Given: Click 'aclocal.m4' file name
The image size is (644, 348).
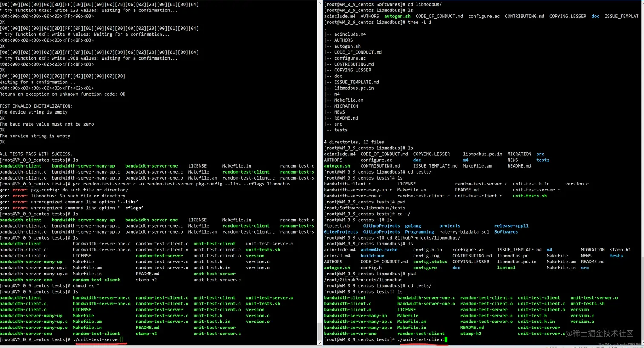Looking at the screenshot, I should [337, 256].
